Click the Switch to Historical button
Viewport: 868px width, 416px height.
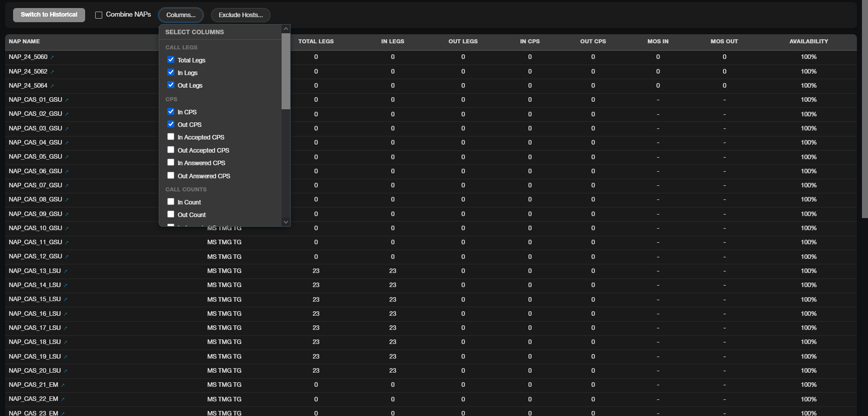point(49,15)
